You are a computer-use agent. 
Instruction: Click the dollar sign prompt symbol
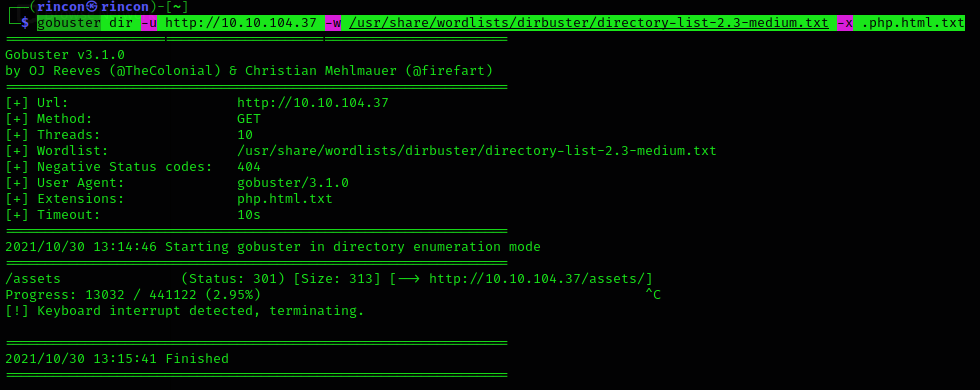pyautogui.click(x=24, y=23)
